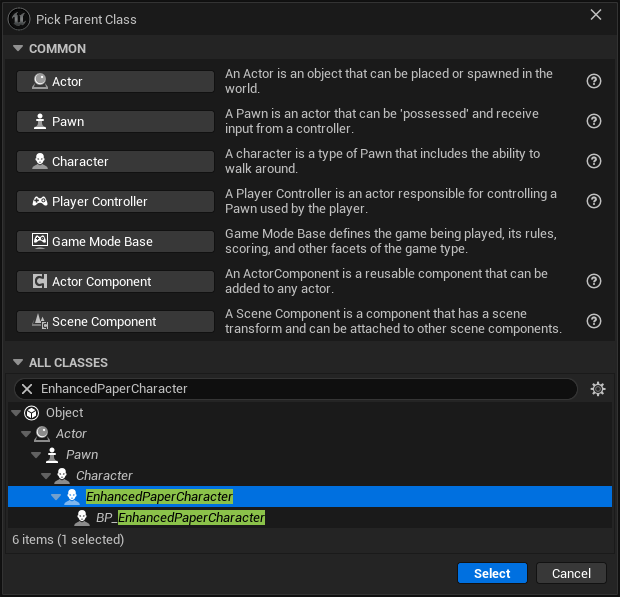This screenshot has height=597, width=620.
Task: Collapse the EnhancedPaperCharacter node arrow
Action: coord(56,497)
